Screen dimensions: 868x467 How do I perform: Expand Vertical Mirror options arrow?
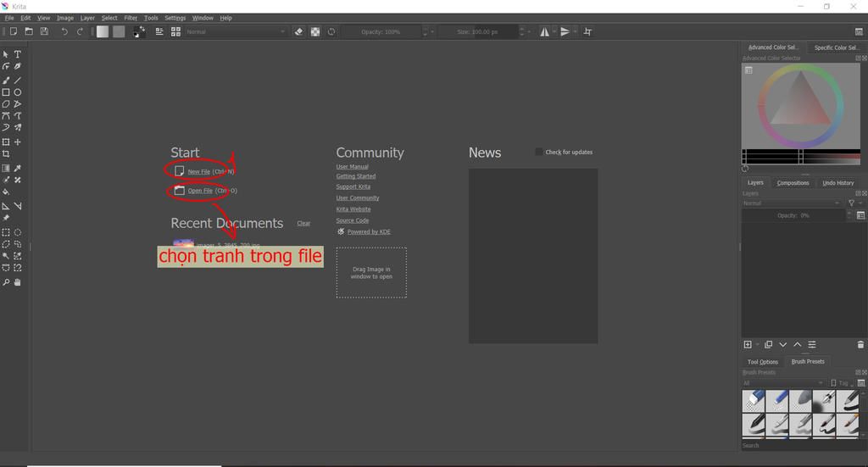575,32
